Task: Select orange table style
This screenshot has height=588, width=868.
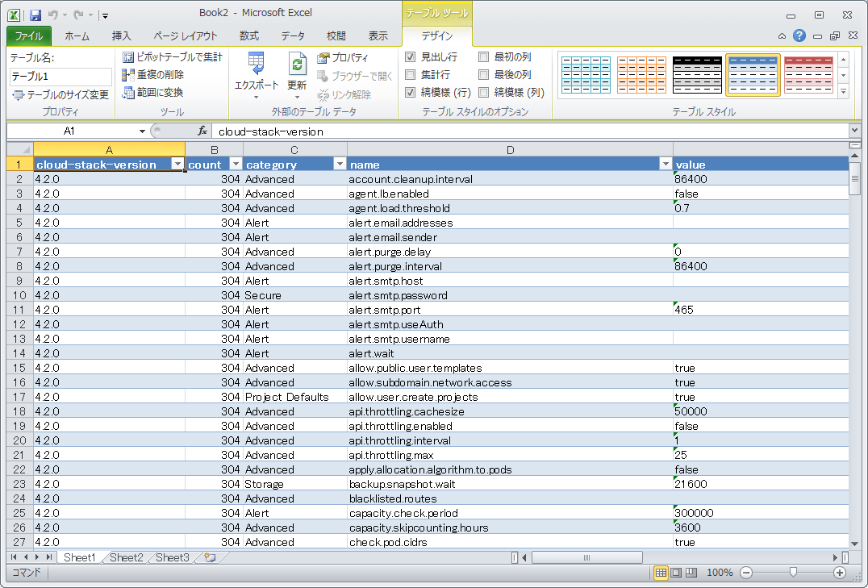Action: point(641,75)
